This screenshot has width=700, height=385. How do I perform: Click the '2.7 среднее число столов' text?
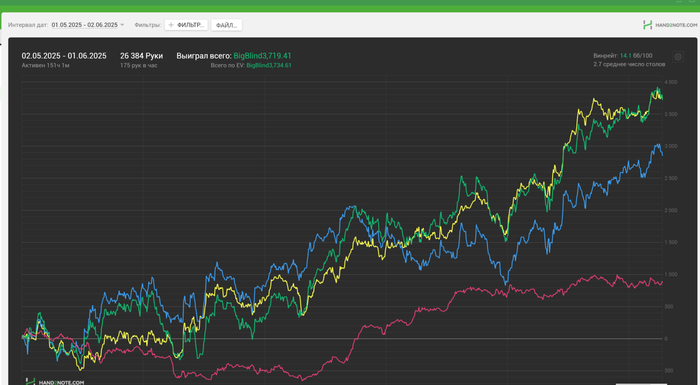click(x=629, y=64)
